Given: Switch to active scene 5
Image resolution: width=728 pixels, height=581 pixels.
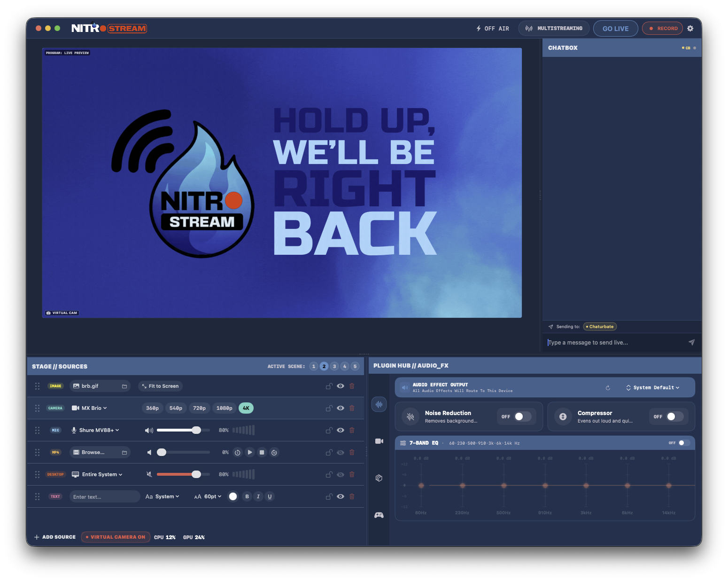Looking at the screenshot, I should click(x=355, y=366).
